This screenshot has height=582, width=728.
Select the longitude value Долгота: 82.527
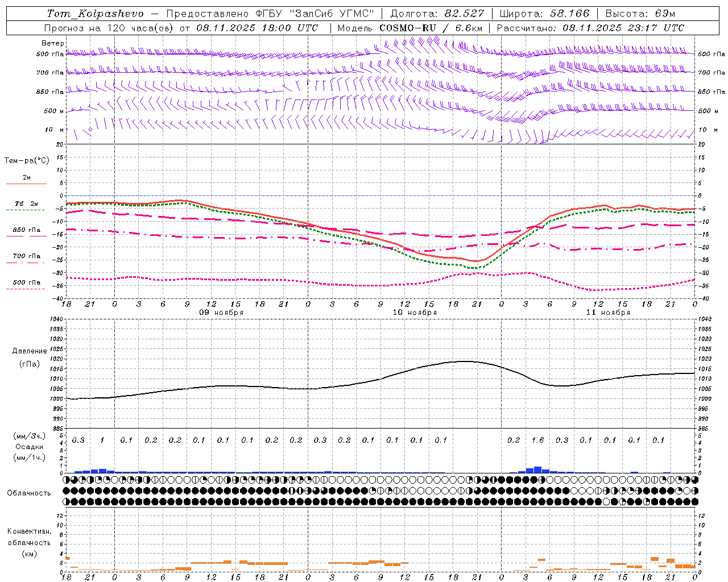tap(437, 14)
